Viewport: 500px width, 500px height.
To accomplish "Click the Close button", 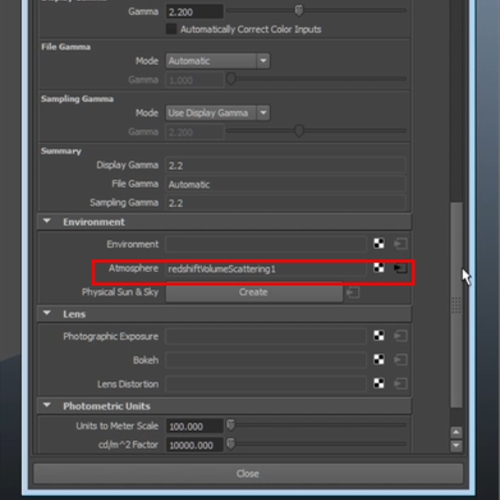I will (x=248, y=473).
